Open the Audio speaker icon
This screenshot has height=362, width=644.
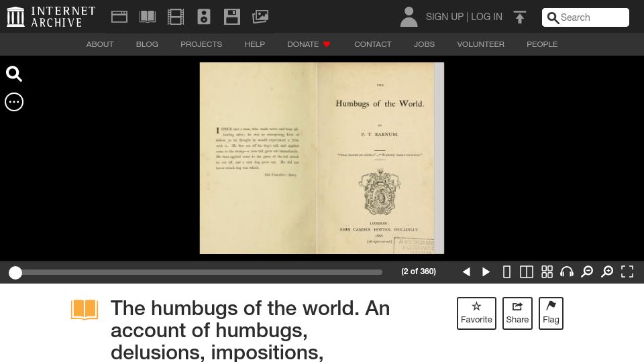[x=204, y=17]
